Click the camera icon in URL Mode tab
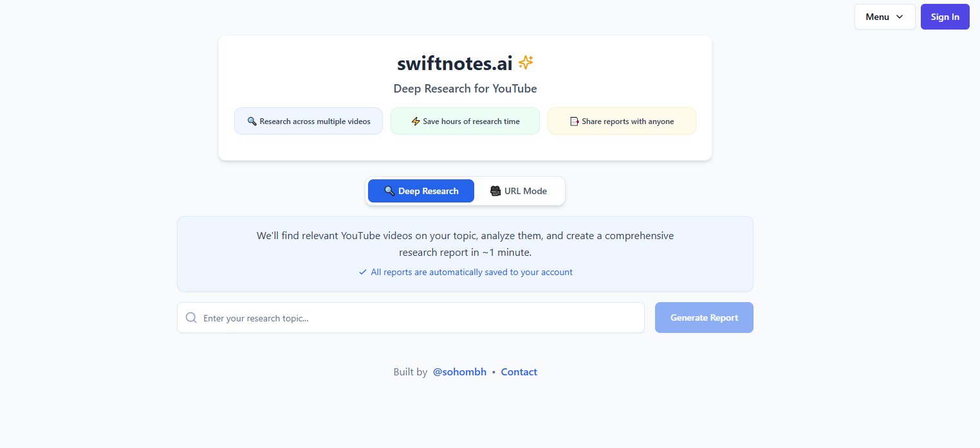This screenshot has height=448, width=980. coord(495,191)
